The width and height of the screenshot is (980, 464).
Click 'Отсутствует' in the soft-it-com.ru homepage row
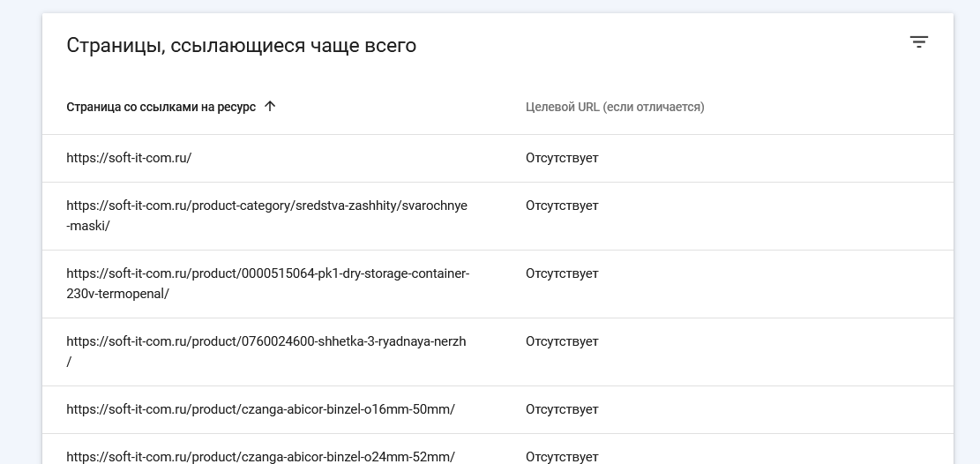[x=562, y=158]
